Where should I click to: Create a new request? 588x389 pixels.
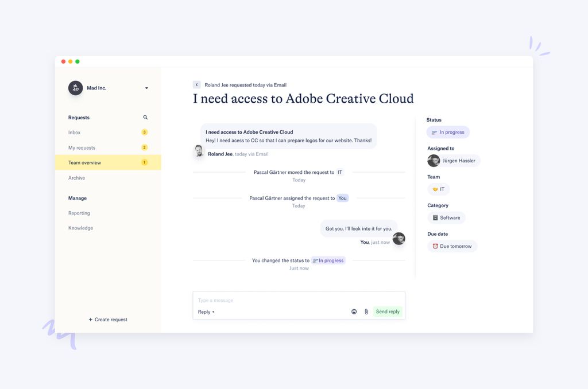click(x=108, y=320)
